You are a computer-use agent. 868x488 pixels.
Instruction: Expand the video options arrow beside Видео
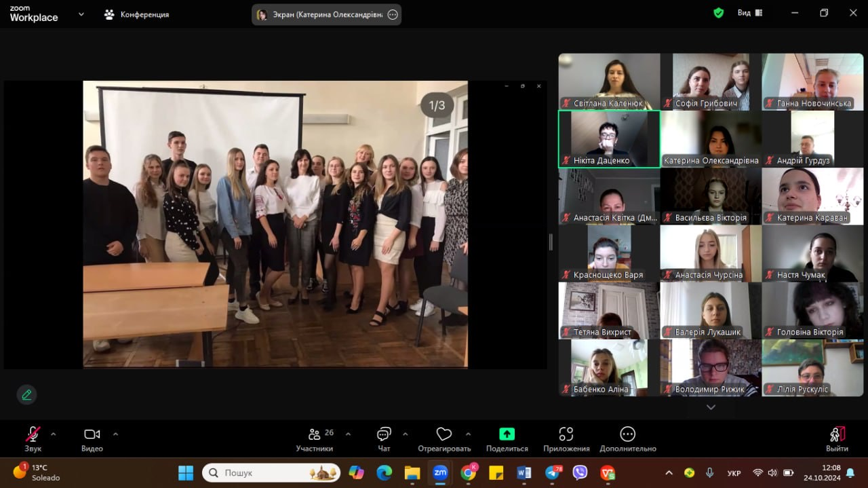click(115, 434)
